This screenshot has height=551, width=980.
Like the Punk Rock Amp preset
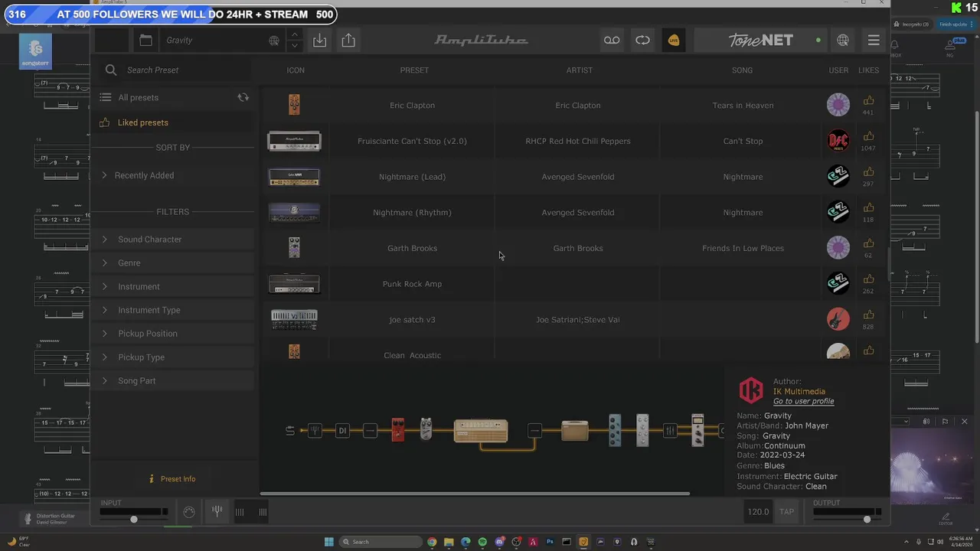pyautogui.click(x=868, y=279)
